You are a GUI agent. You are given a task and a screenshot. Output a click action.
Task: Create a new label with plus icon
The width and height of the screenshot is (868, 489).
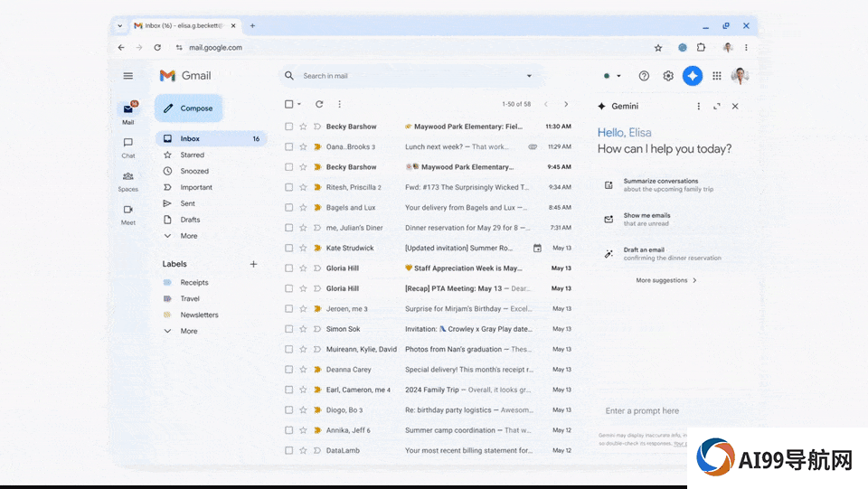(253, 264)
